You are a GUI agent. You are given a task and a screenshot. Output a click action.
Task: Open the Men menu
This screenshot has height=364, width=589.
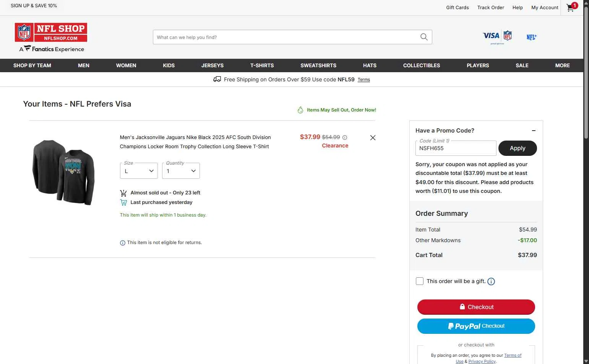coord(84,65)
